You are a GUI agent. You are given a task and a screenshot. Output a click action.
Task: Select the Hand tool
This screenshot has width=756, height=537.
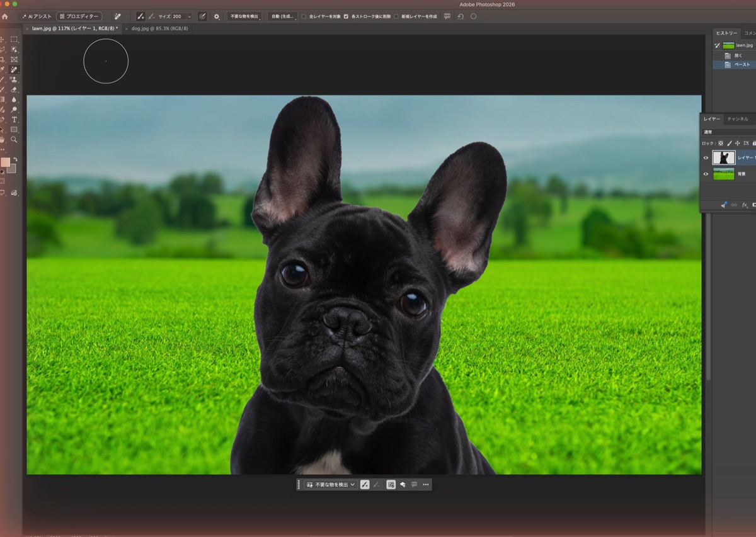pos(3,139)
